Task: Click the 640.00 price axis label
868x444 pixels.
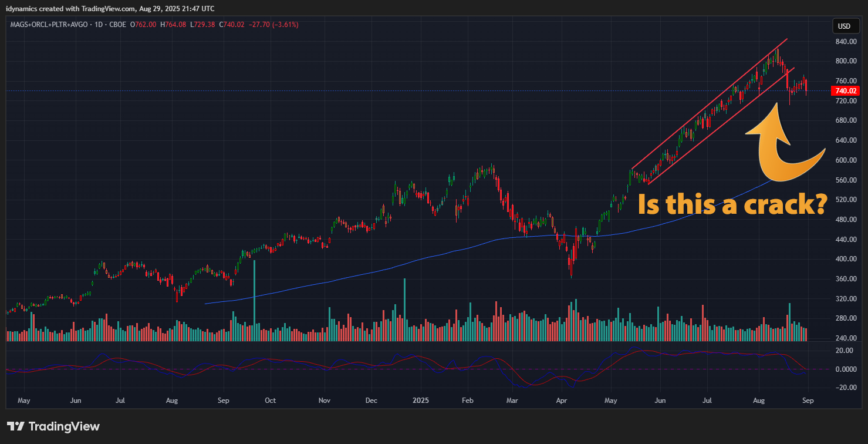Action: point(845,140)
